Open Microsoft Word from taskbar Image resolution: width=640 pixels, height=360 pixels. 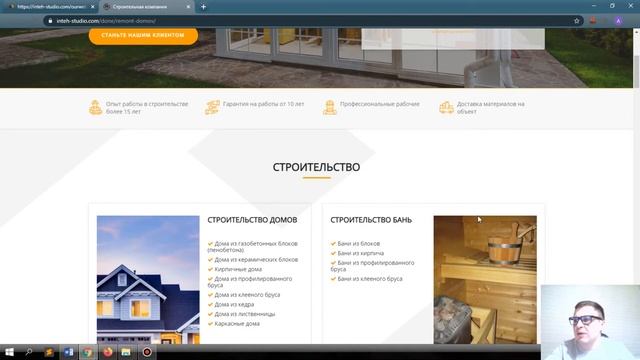click(68, 352)
